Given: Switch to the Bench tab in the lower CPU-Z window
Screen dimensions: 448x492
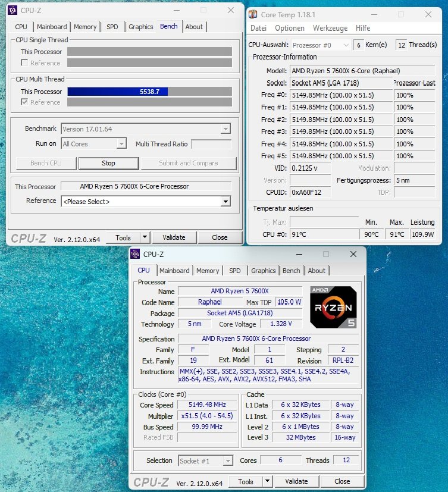Looking at the screenshot, I should coord(291,271).
